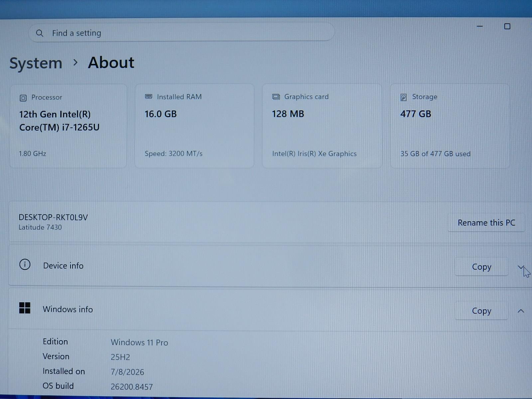Collapse the Windows info section chevron
The image size is (532, 399).
pyautogui.click(x=521, y=311)
